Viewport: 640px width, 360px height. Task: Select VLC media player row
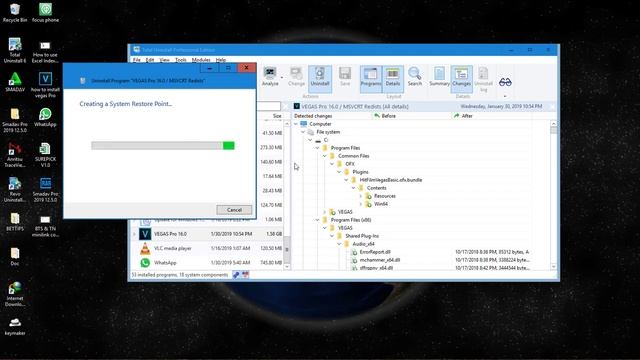[207, 248]
